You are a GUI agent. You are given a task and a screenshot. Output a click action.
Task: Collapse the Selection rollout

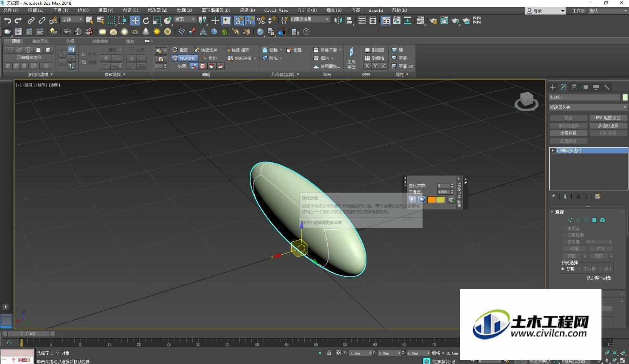(x=552, y=212)
